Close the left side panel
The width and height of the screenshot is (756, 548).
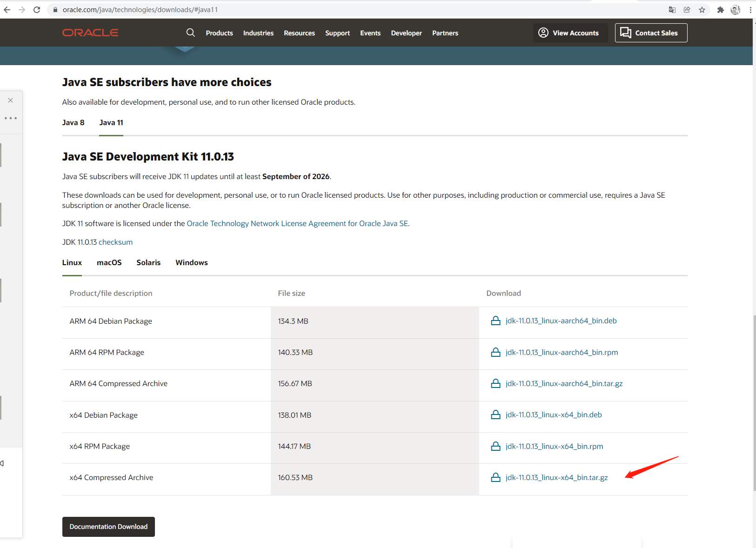(11, 100)
